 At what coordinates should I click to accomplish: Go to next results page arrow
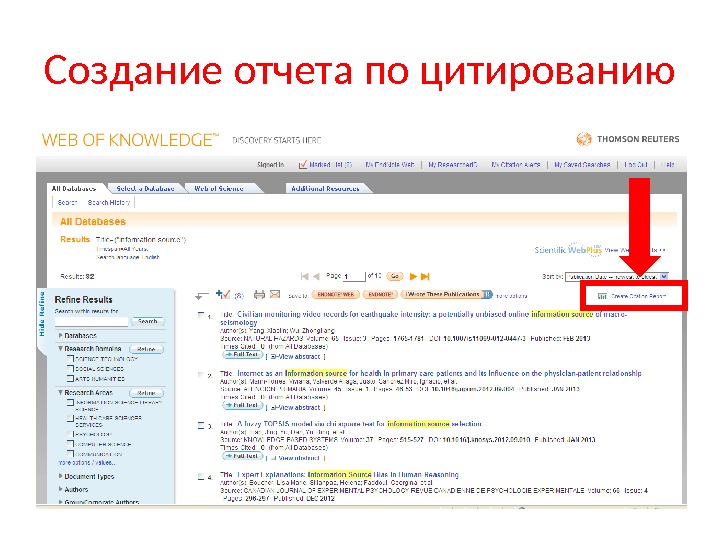(x=413, y=276)
